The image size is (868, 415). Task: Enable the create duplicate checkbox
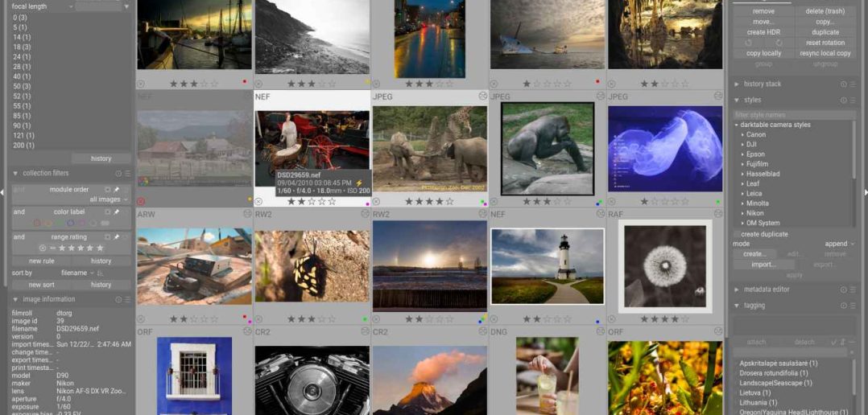pos(736,234)
